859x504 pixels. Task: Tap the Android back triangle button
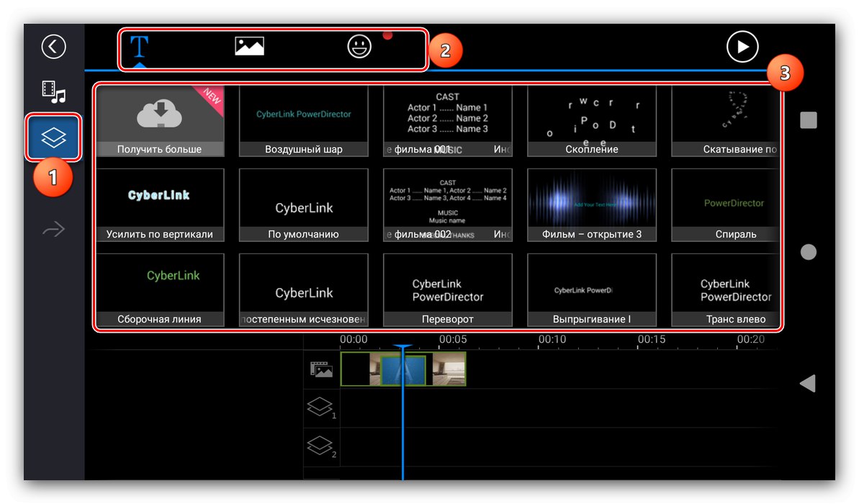[x=807, y=384]
